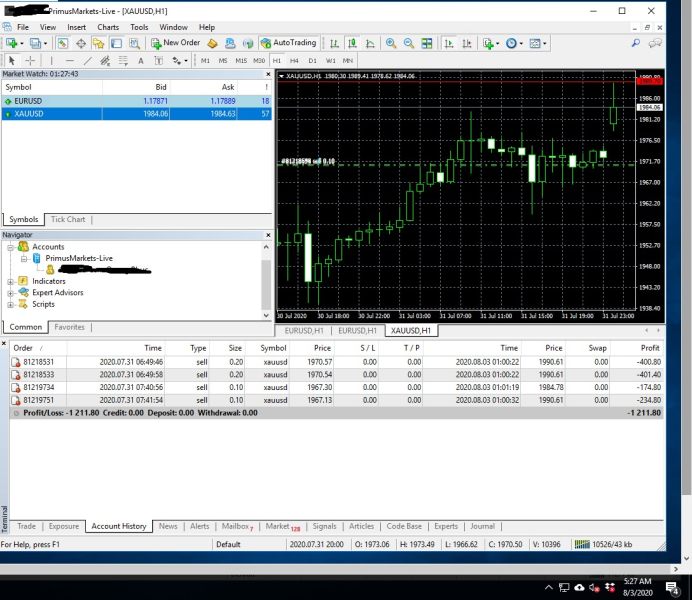Select the M15 timeframe button
Screen dimensions: 692x600
240,60
